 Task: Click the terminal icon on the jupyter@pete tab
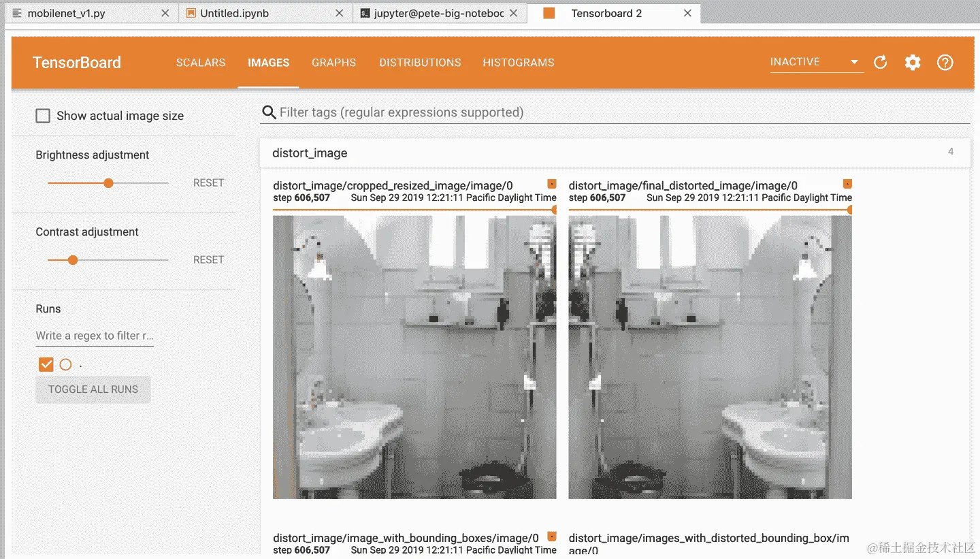tap(365, 13)
